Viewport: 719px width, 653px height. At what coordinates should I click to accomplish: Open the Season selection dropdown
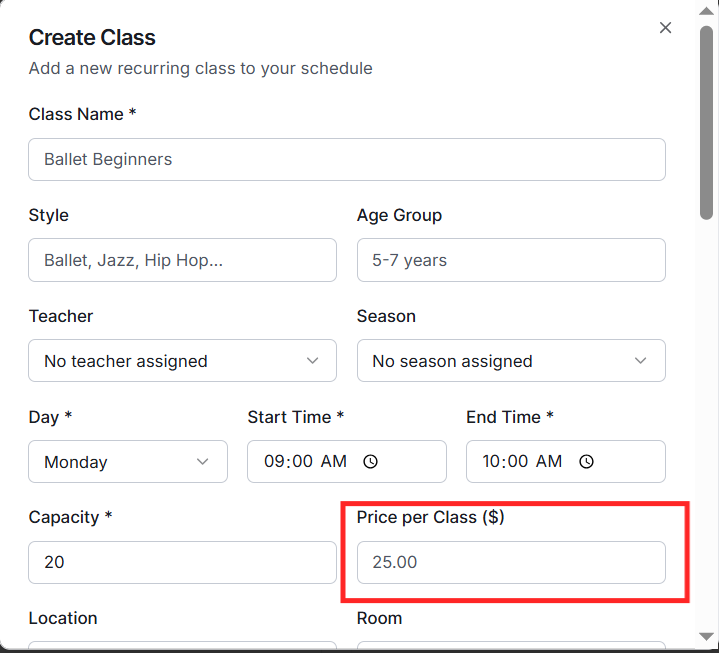(510, 361)
